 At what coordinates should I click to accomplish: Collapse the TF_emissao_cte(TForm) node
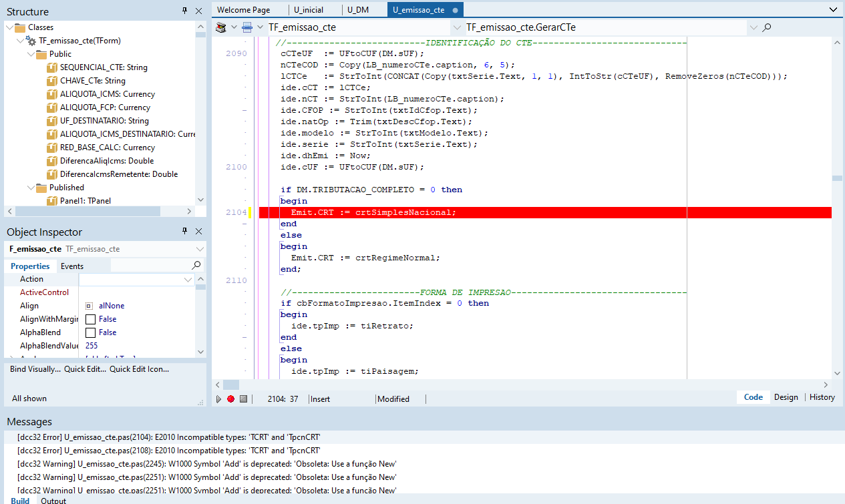point(20,41)
